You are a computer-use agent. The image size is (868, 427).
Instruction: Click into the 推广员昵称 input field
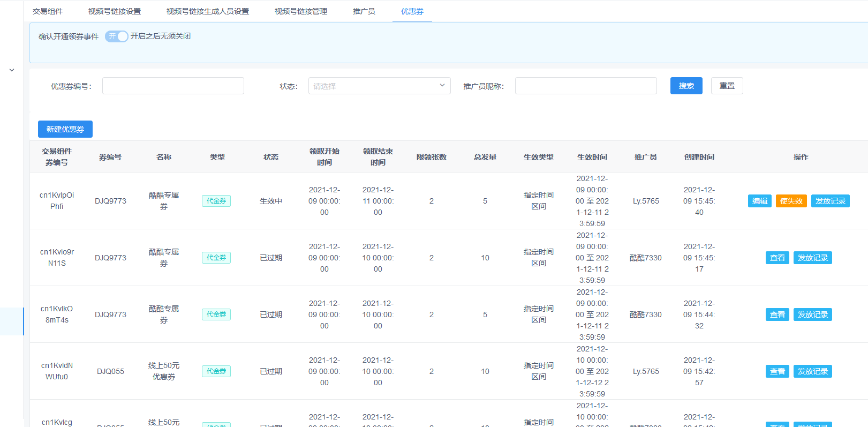(x=586, y=86)
